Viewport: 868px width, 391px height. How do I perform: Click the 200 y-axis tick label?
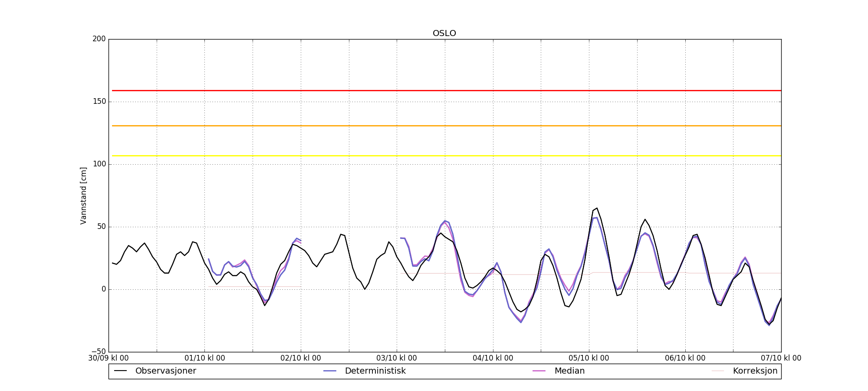pos(99,39)
